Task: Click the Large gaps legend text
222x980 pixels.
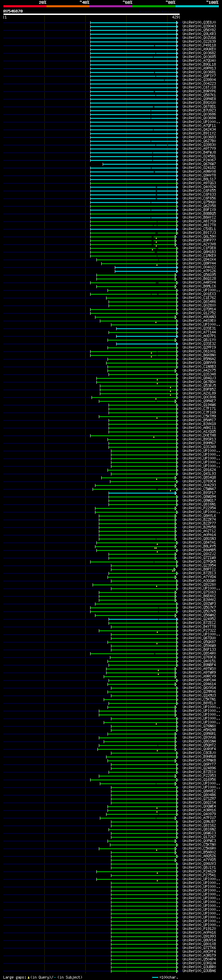Action: [43, 977]
